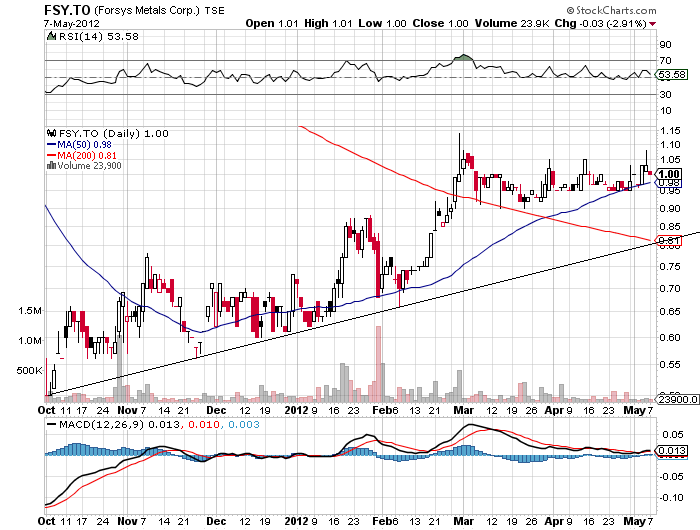
Task: Click the MA(50) 0.98 legend entry
Action: 84,145
